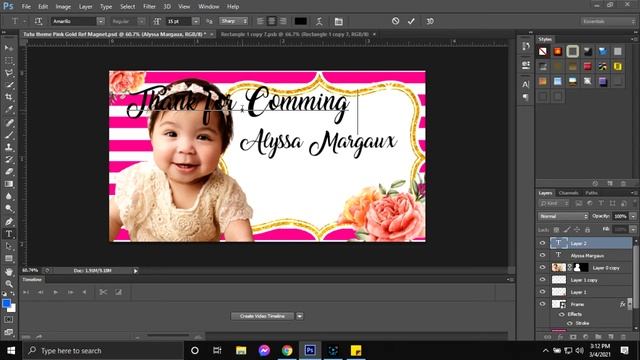Toggle lock transparent pixels
The width and height of the screenshot is (640, 360).
coord(556,230)
